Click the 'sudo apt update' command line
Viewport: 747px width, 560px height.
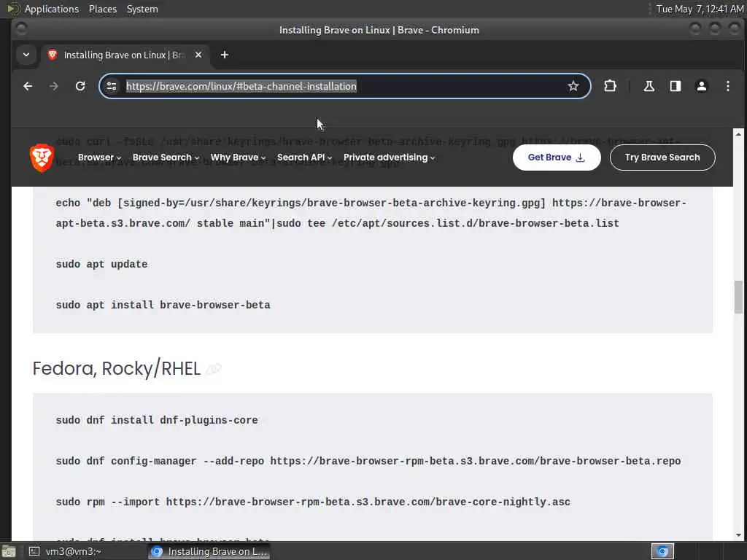101,264
